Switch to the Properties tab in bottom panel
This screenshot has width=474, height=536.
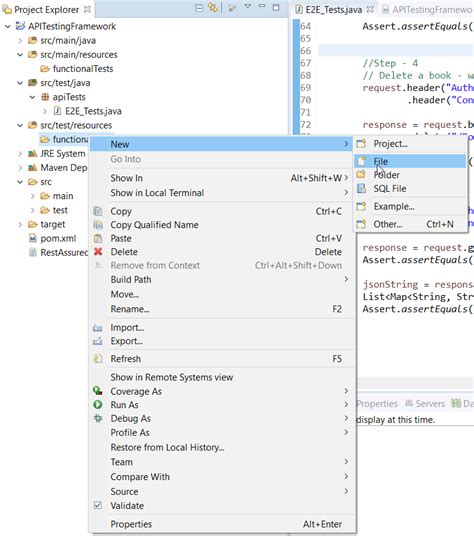(x=377, y=404)
